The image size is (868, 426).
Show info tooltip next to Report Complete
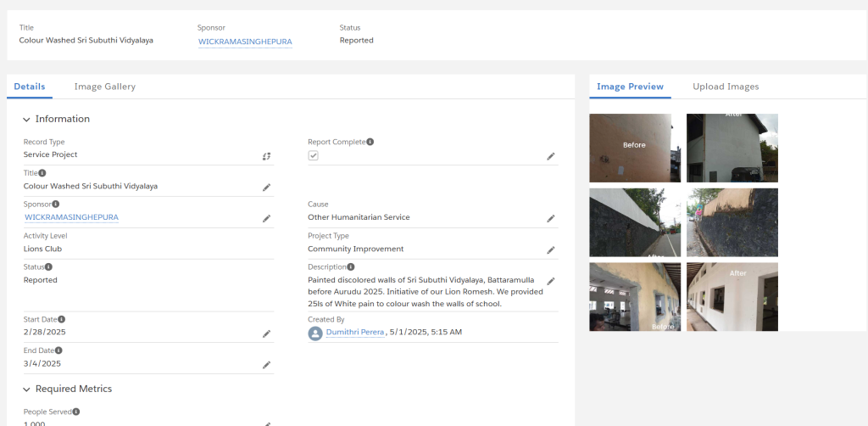click(x=370, y=141)
